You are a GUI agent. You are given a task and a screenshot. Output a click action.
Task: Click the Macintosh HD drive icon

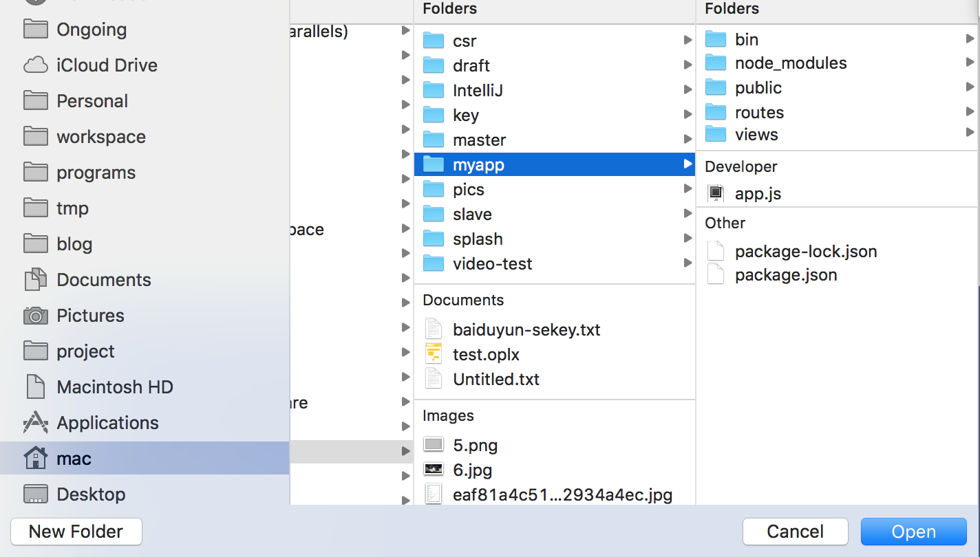click(35, 387)
